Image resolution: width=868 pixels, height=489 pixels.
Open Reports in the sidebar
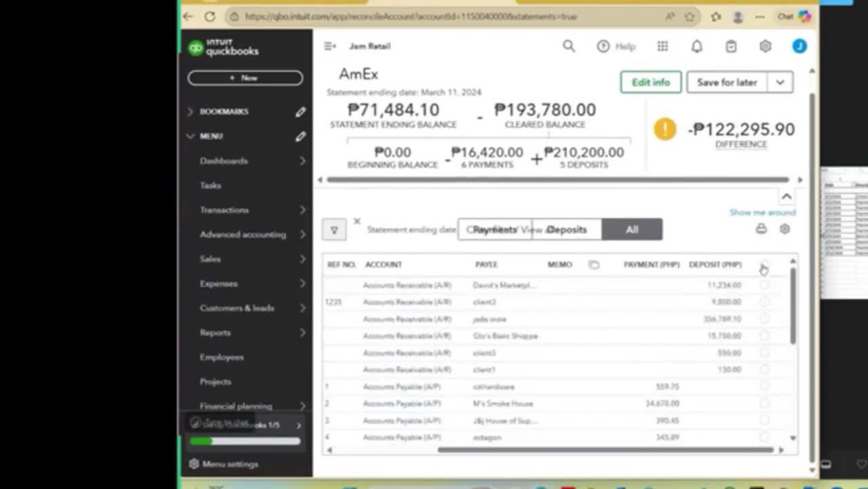[x=214, y=333]
